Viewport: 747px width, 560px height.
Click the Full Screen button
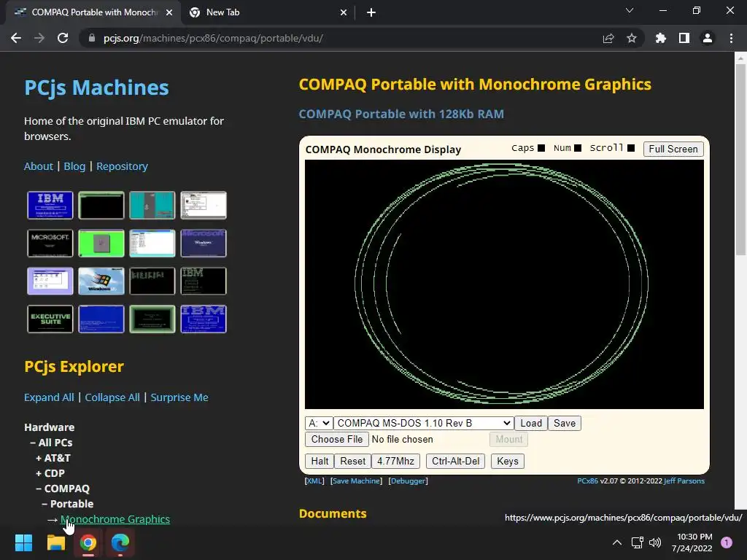(x=673, y=149)
